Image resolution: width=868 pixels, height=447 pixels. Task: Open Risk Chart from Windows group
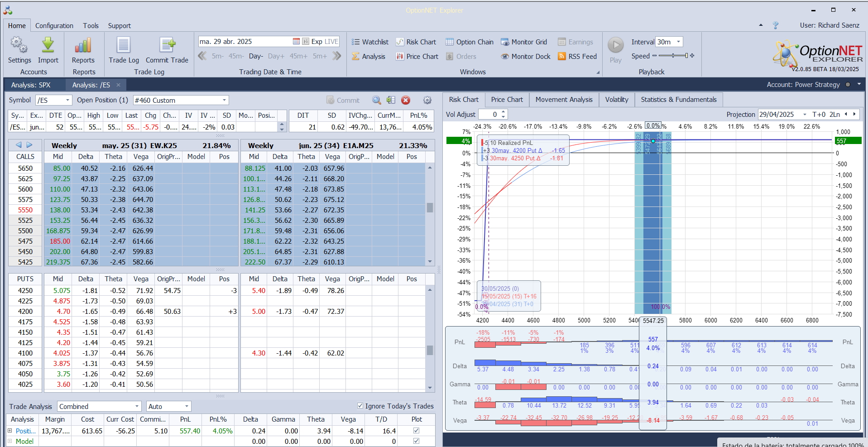pyautogui.click(x=416, y=42)
